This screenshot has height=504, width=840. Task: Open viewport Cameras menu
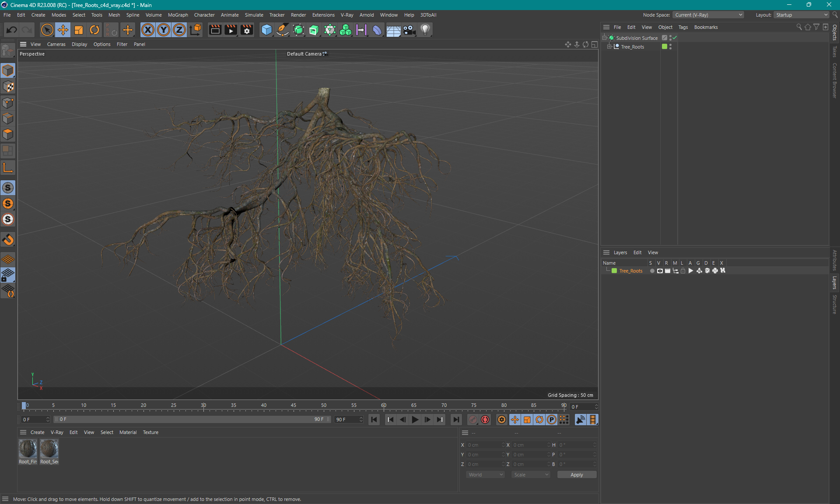coord(56,44)
